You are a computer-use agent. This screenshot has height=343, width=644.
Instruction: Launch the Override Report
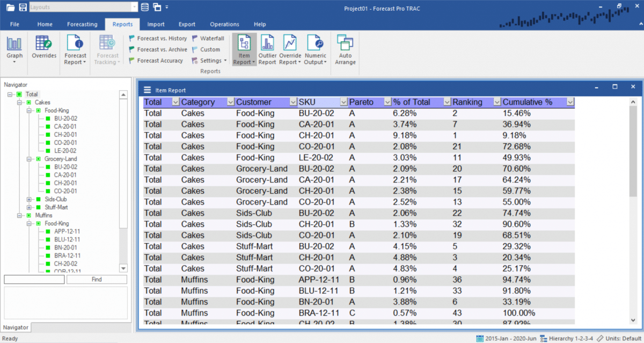point(290,48)
